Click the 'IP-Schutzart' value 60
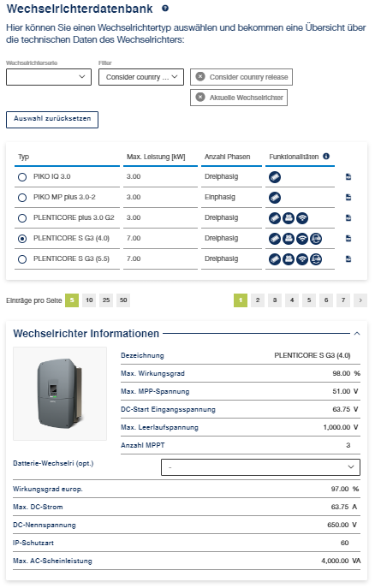375x588 pixels. [345, 543]
